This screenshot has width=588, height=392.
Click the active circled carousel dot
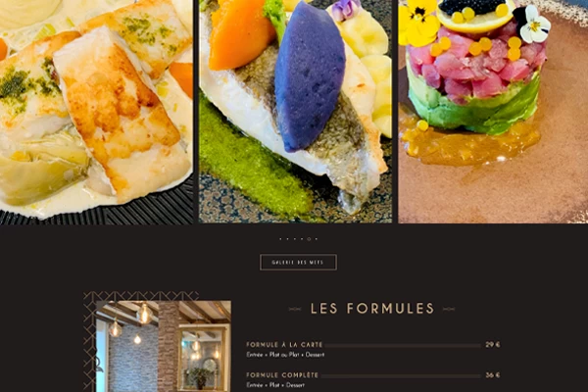[309, 239]
